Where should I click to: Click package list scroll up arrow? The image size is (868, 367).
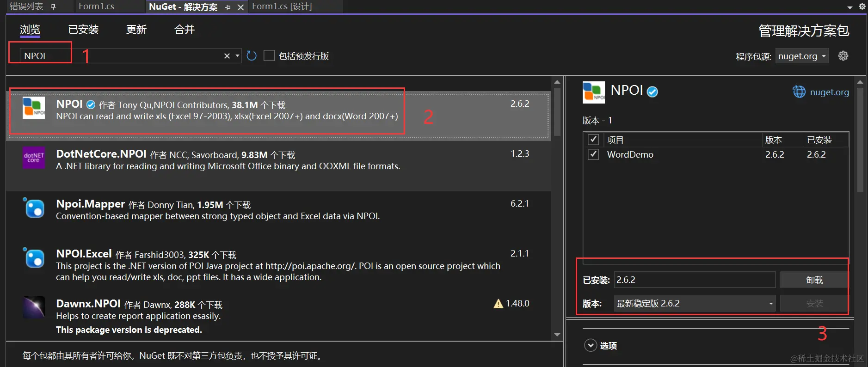557,82
